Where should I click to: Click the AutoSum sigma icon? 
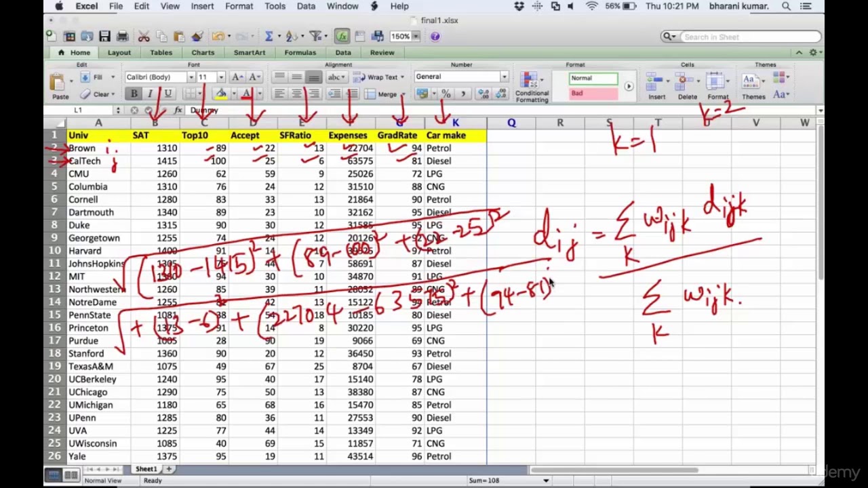269,37
